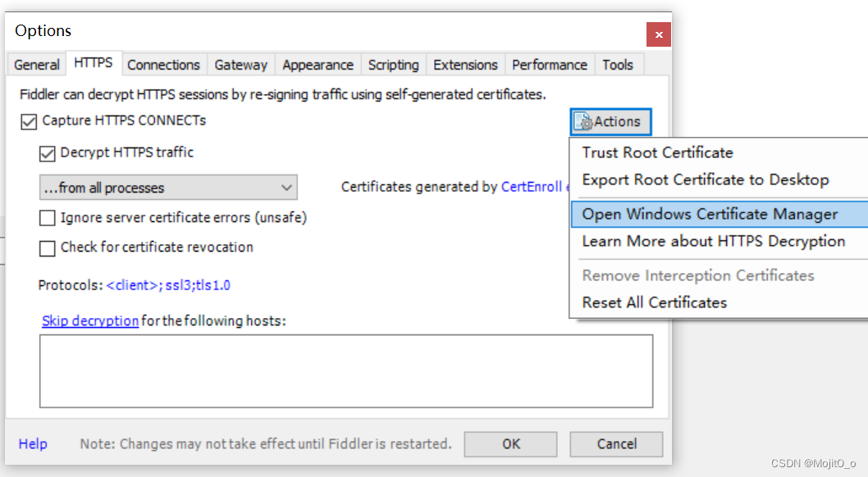Switch to the Scripting tab
Screen dimensions: 868x477
point(394,65)
